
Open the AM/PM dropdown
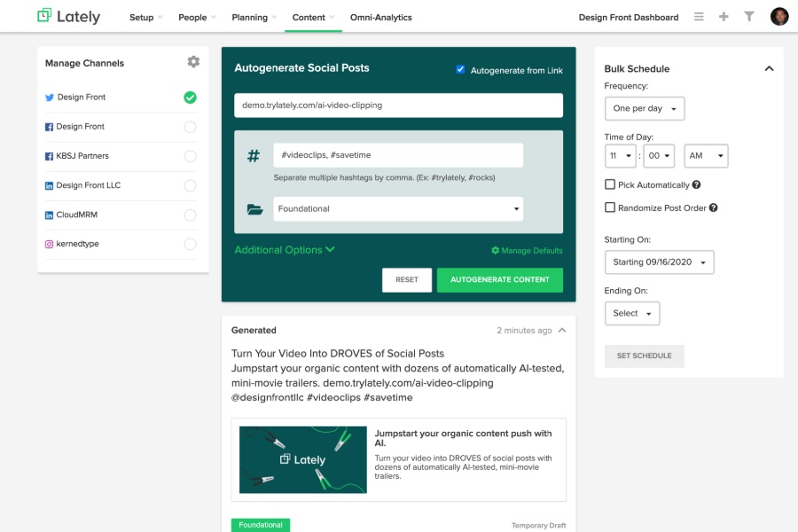(x=706, y=156)
